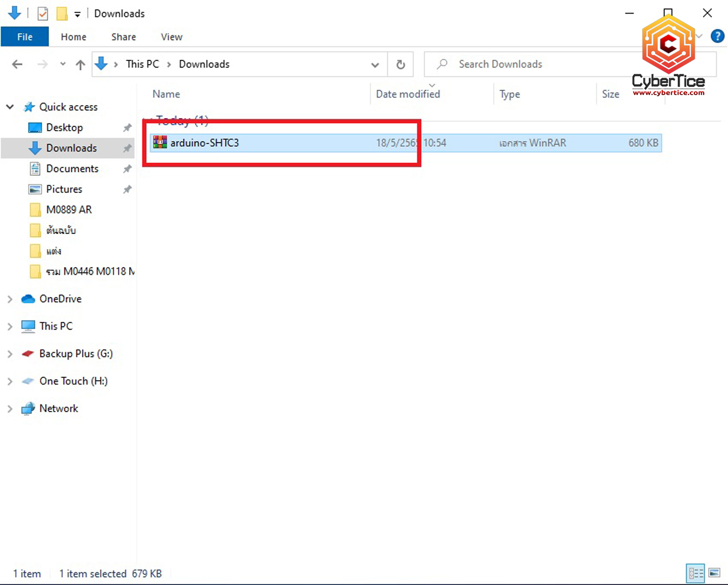Sort files by Name column header
The image size is (728, 585).
[x=166, y=94]
